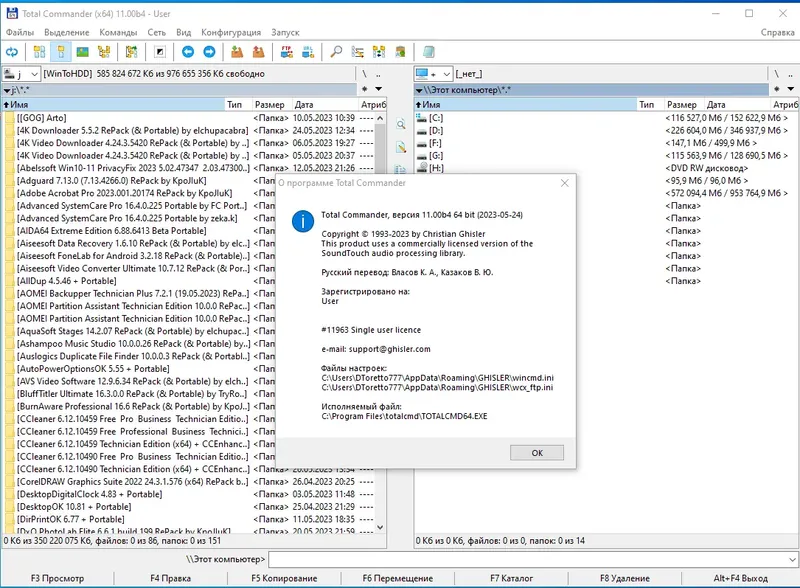Go back with the blue left arrow
Viewport: 800px width, 588px height.
188,52
